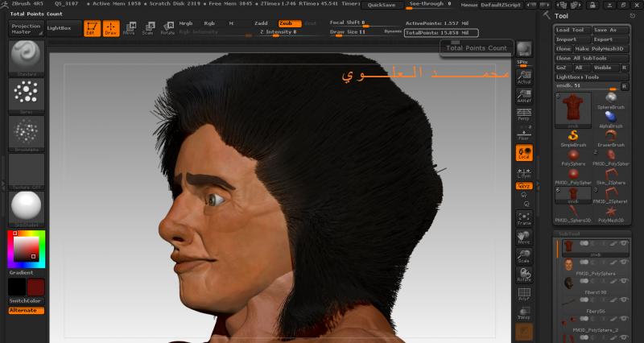Image resolution: width=644 pixels, height=343 pixels.
Task: Click Save As button
Action: pos(611,30)
